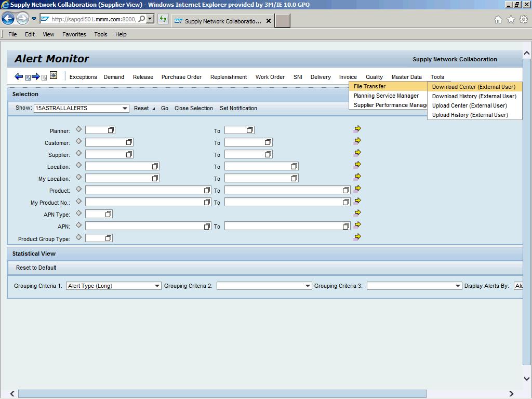
Task: Click the address bar search magnifier icon
Action: pyautogui.click(x=142, y=19)
